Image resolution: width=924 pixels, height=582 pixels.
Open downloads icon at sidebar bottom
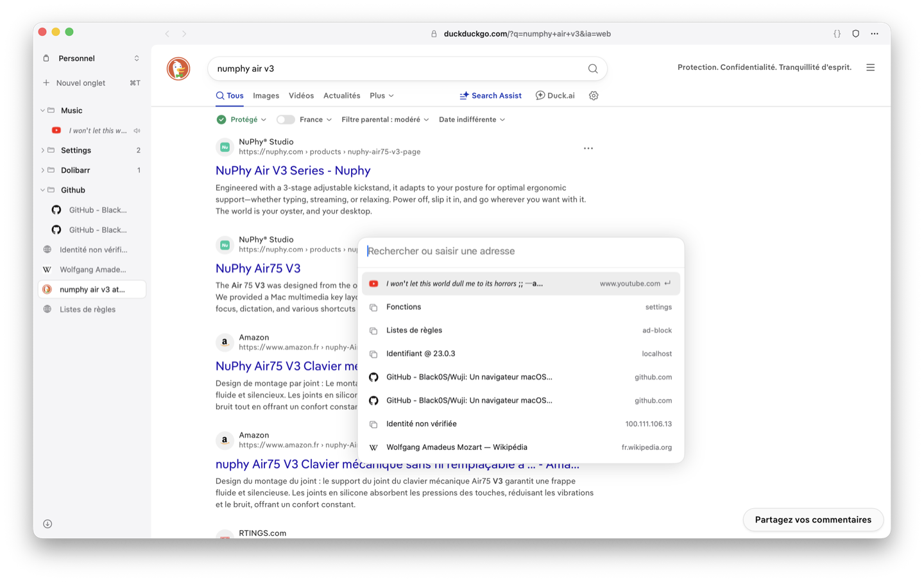47,524
